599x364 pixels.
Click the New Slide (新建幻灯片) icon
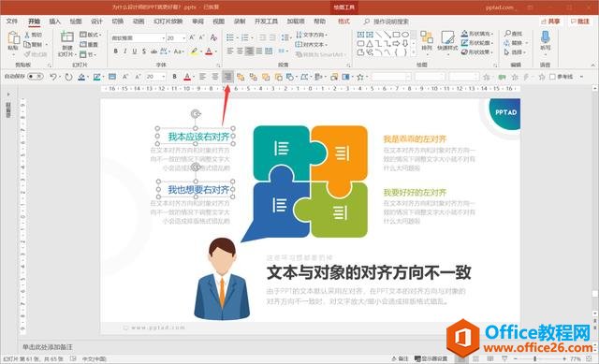point(67,37)
